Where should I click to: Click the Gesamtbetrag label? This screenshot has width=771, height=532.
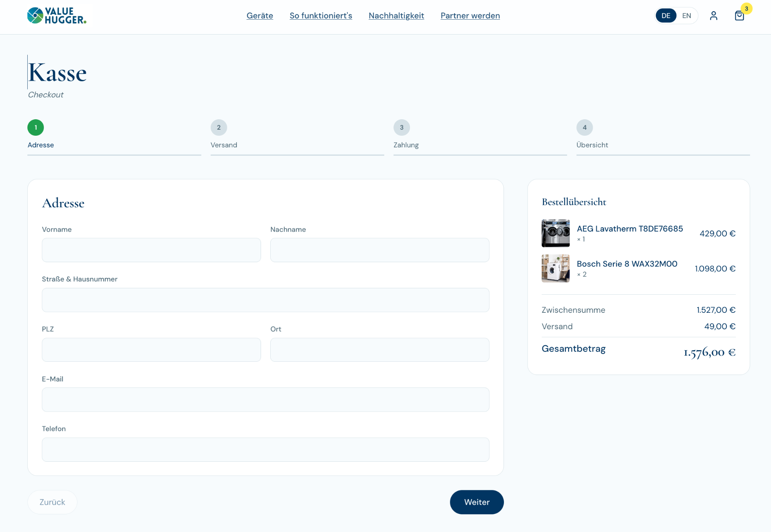tap(573, 349)
